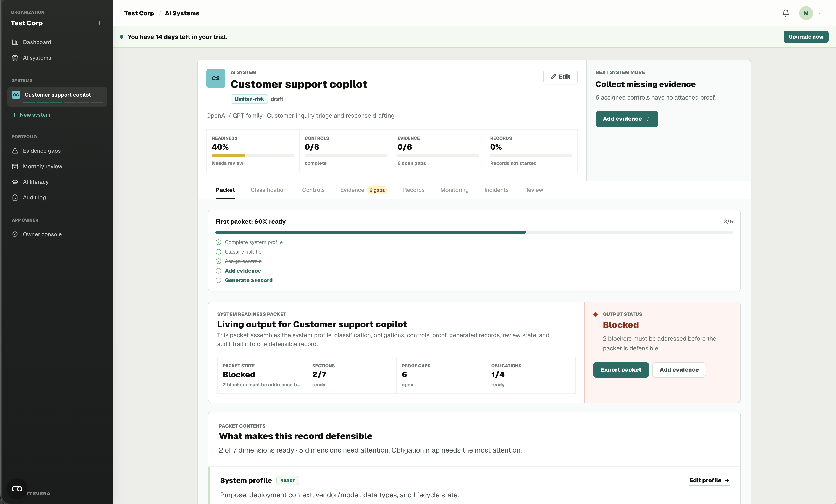Toggle the Assign controls checkmark

[218, 261]
